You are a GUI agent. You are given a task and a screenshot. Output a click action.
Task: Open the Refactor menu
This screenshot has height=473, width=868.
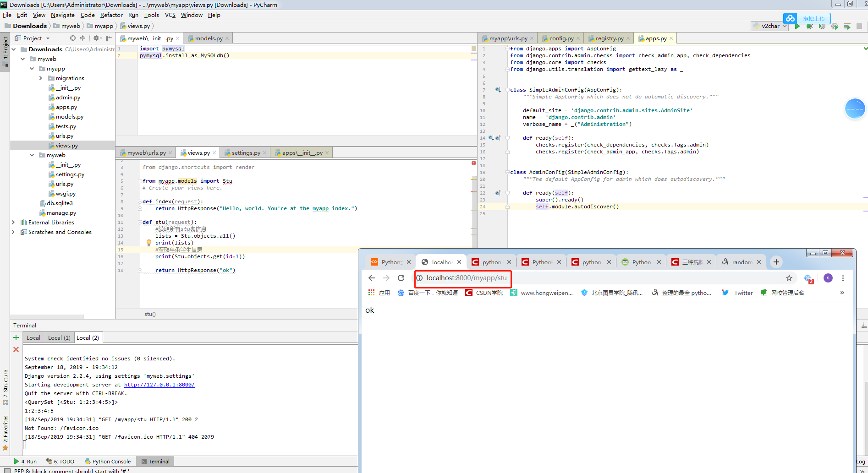(x=111, y=15)
